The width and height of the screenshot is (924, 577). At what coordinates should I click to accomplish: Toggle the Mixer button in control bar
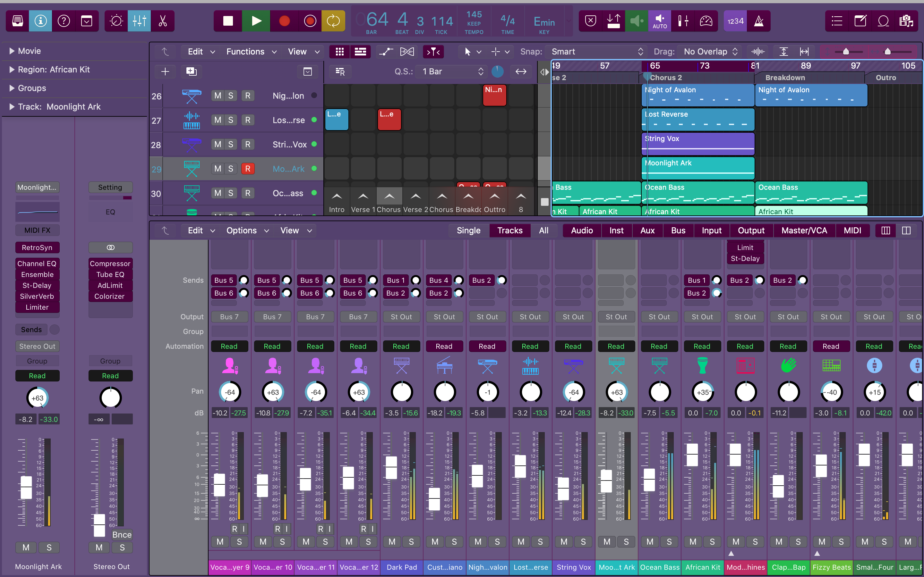(139, 21)
